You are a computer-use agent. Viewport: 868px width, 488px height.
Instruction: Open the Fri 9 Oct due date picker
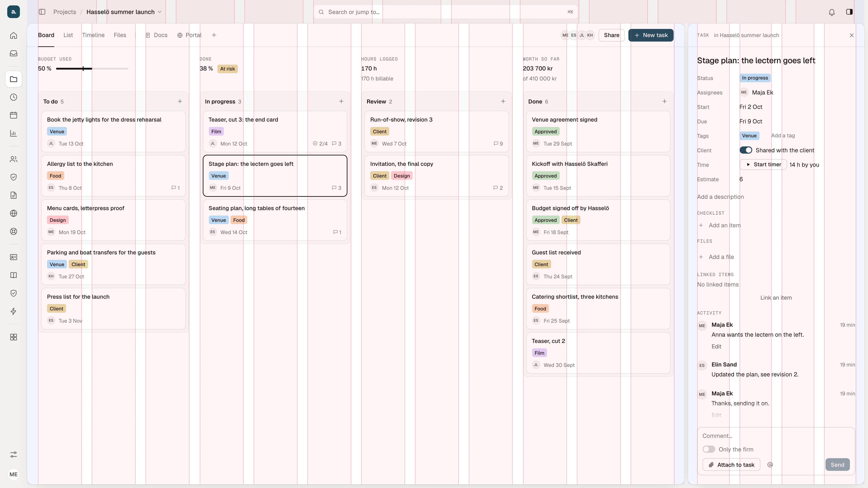pyautogui.click(x=751, y=121)
